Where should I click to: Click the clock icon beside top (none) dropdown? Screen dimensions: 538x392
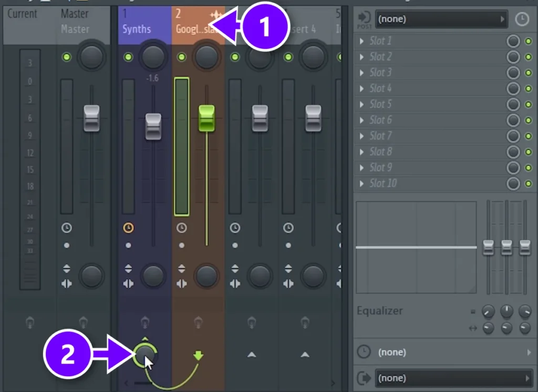(522, 19)
